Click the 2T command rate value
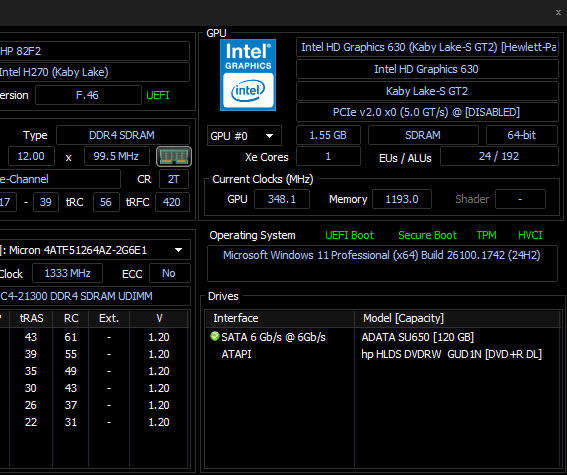The width and height of the screenshot is (567, 475). pyautogui.click(x=174, y=179)
